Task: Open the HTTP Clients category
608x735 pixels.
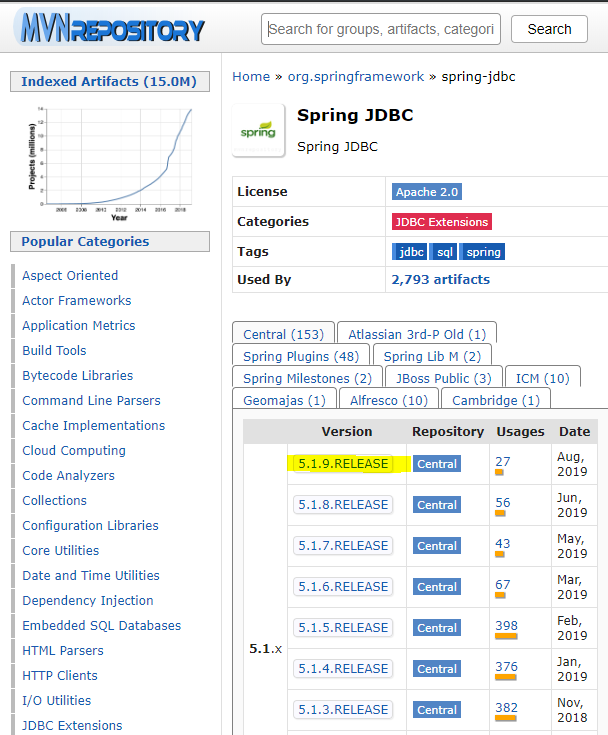Action: (x=60, y=675)
